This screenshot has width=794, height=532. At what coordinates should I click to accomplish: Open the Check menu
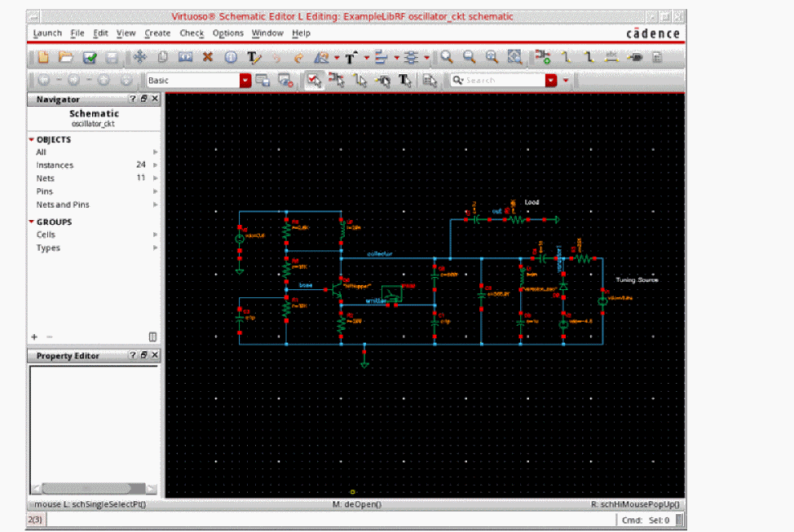coord(192,33)
